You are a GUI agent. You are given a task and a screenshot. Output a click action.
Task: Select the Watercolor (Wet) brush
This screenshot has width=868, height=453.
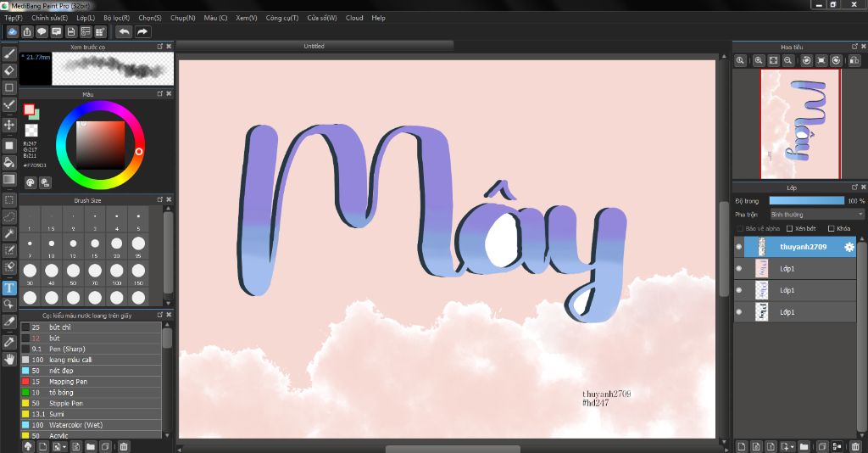[91, 425]
